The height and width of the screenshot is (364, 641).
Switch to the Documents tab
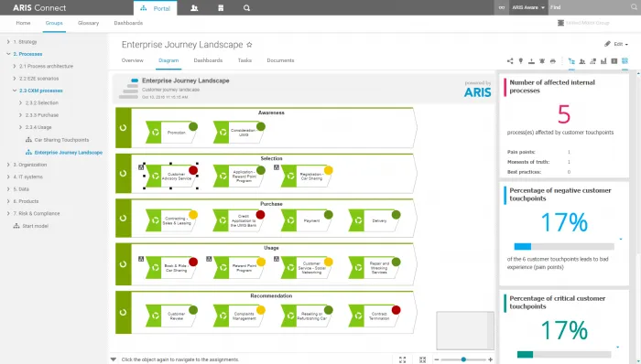click(x=280, y=60)
